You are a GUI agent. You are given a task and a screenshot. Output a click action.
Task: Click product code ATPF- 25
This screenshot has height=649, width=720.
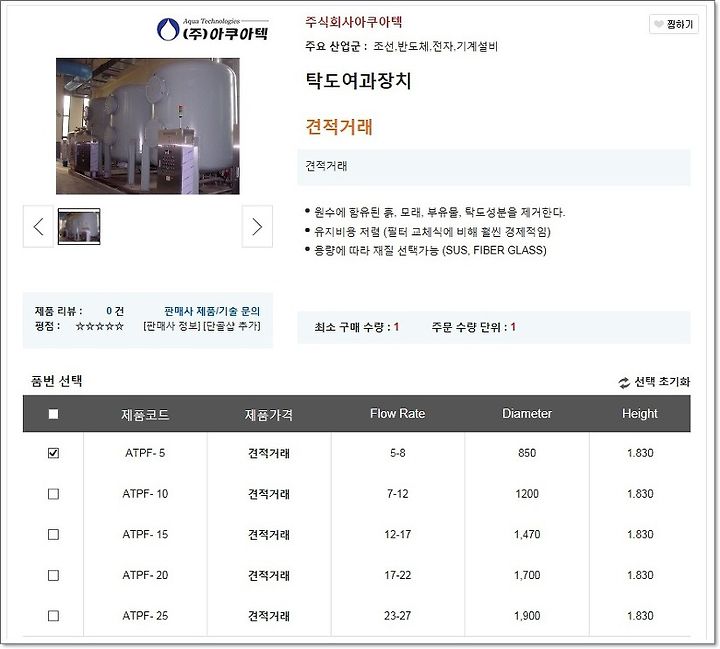145,615
